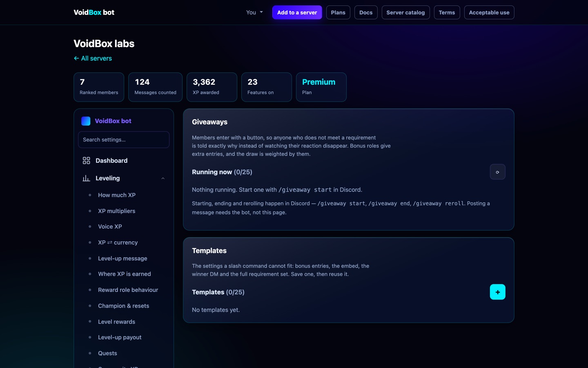Screen dimensions: 588x368
Task: Open the Plans page
Action: 338,12
